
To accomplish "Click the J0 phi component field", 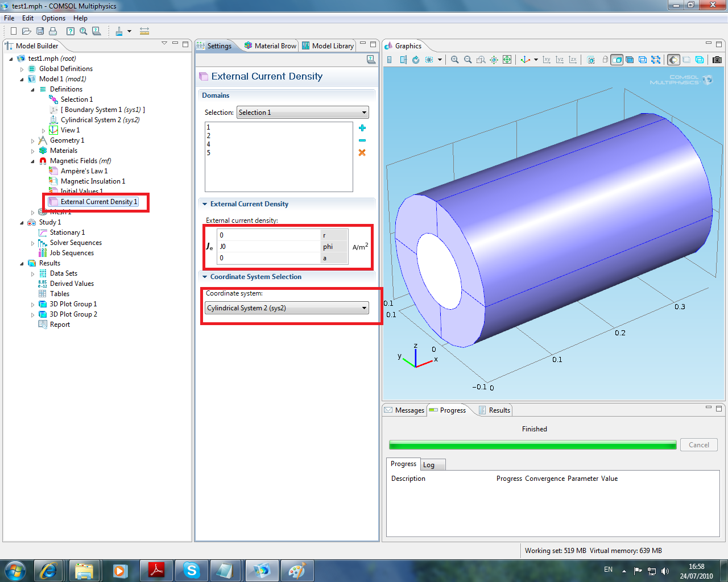I will click(x=268, y=247).
